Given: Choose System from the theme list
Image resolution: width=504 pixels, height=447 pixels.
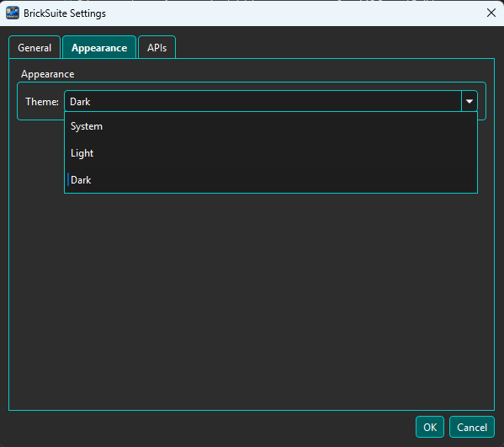Looking at the screenshot, I should [271, 126].
